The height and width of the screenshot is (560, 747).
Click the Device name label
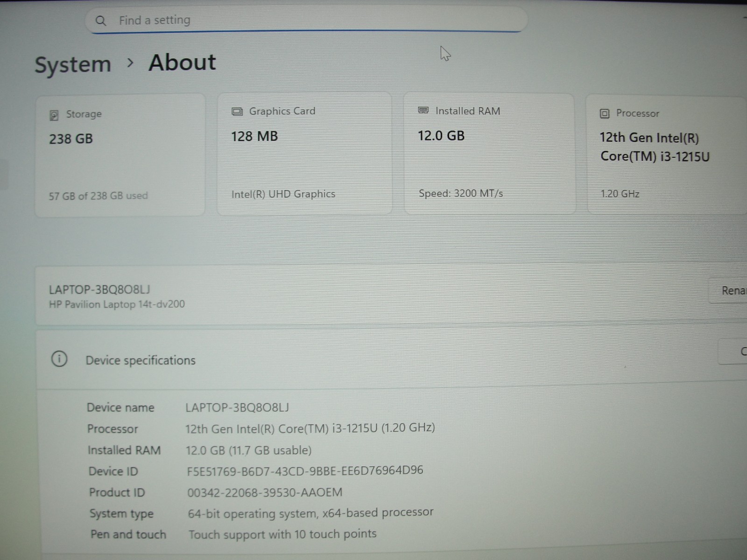tap(120, 407)
